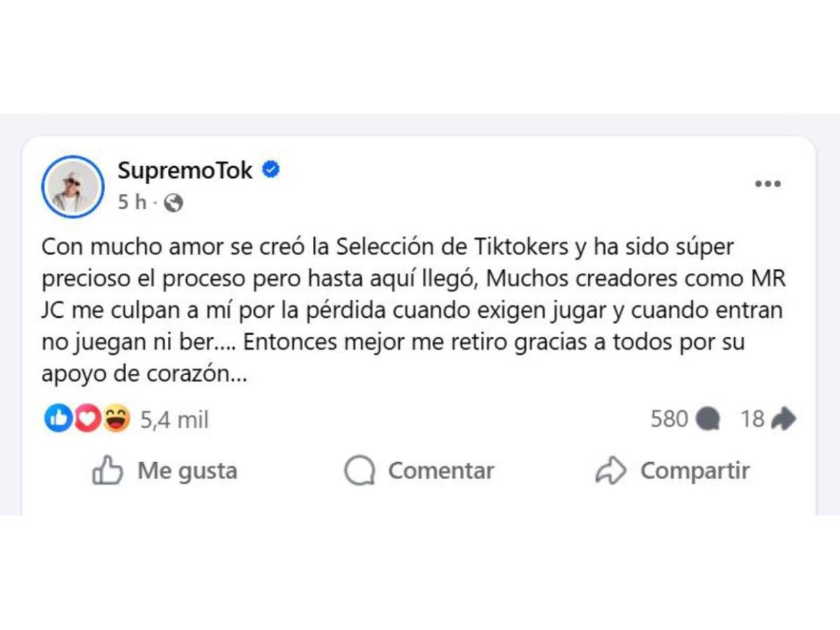Screen dimensions: 840x630
Task: View the 5,4 mil reactions count
Action: pyautogui.click(x=175, y=419)
